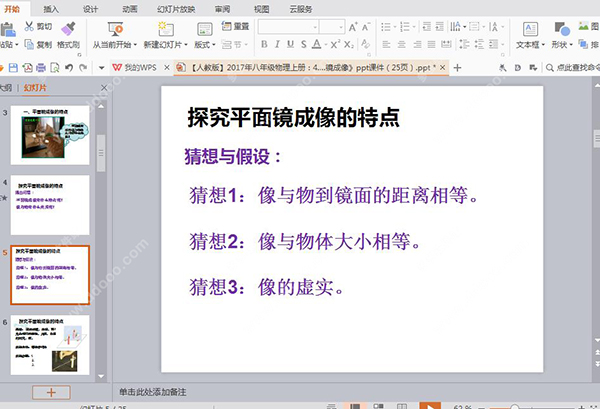The image size is (600, 409).
Task: Expand the 从当前开始 dropdown arrow
Action: pyautogui.click(x=135, y=45)
